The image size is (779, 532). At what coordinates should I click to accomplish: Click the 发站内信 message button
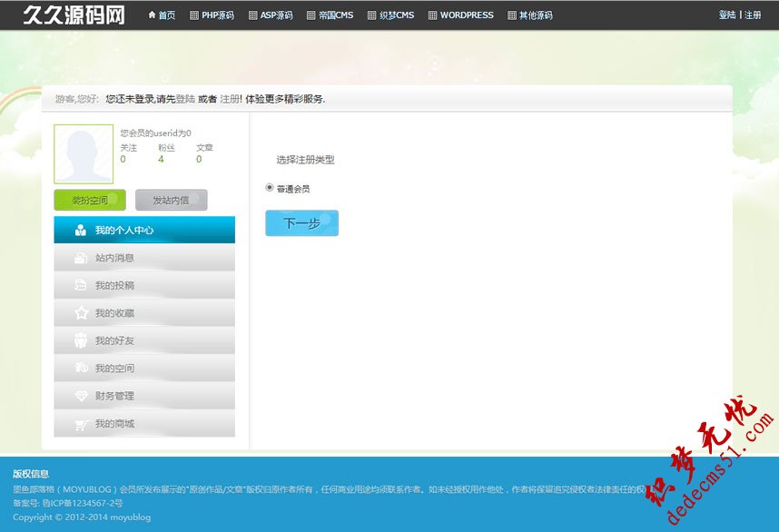click(172, 200)
